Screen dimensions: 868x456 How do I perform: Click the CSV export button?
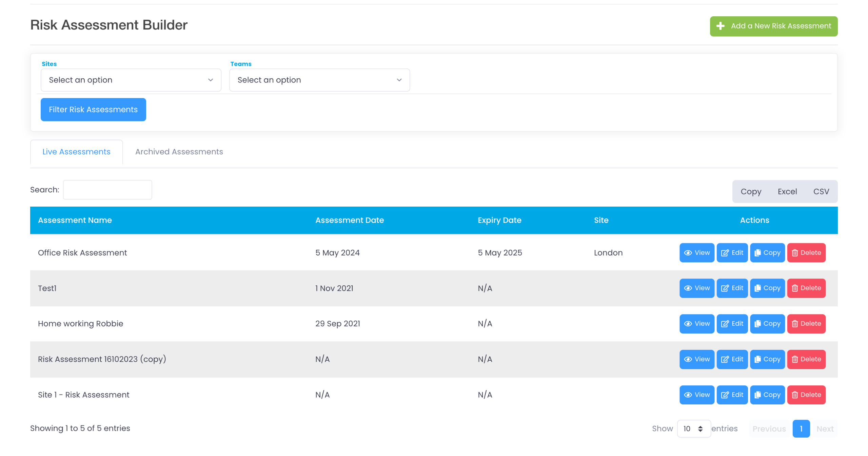[821, 192]
